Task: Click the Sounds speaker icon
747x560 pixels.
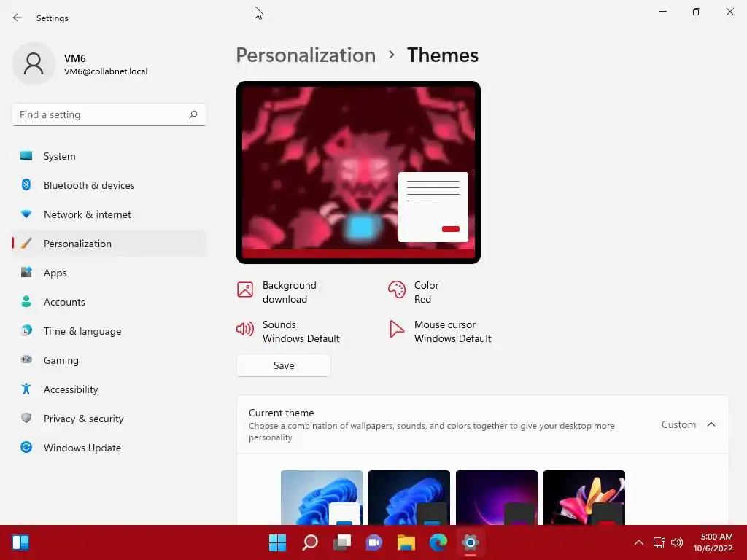Action: tap(245, 329)
